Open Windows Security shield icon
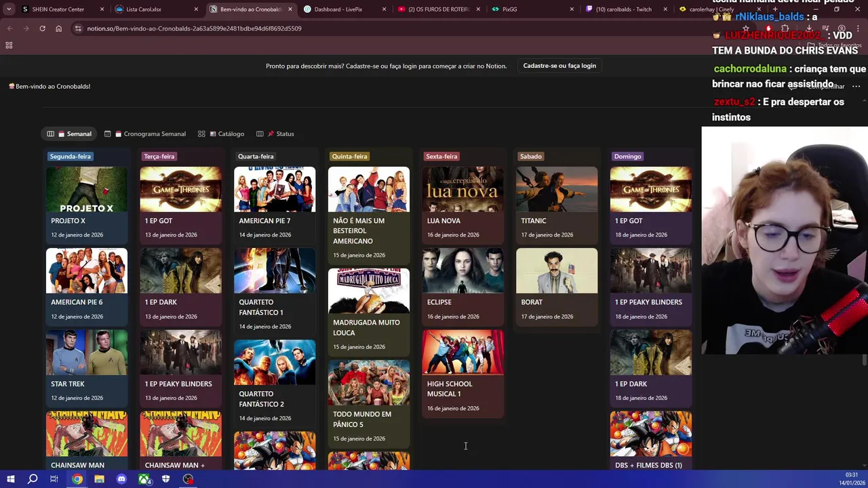Viewport: 868px width, 488px height. [x=166, y=479]
